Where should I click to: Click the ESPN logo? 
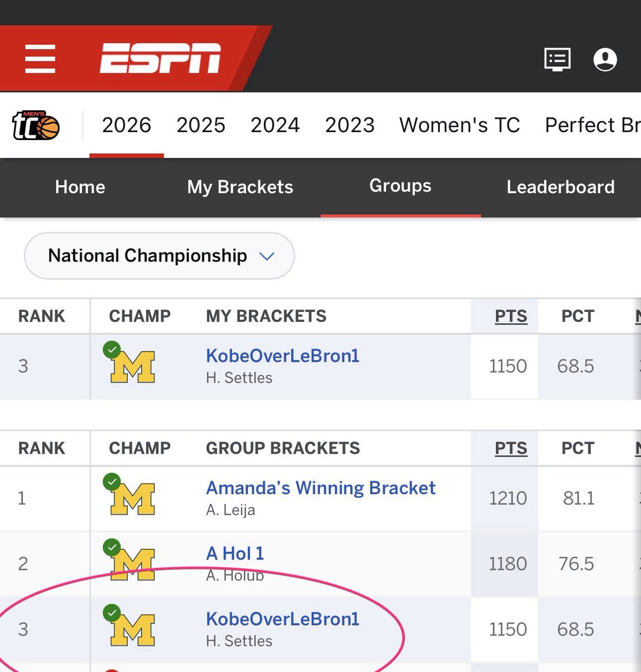(160, 58)
